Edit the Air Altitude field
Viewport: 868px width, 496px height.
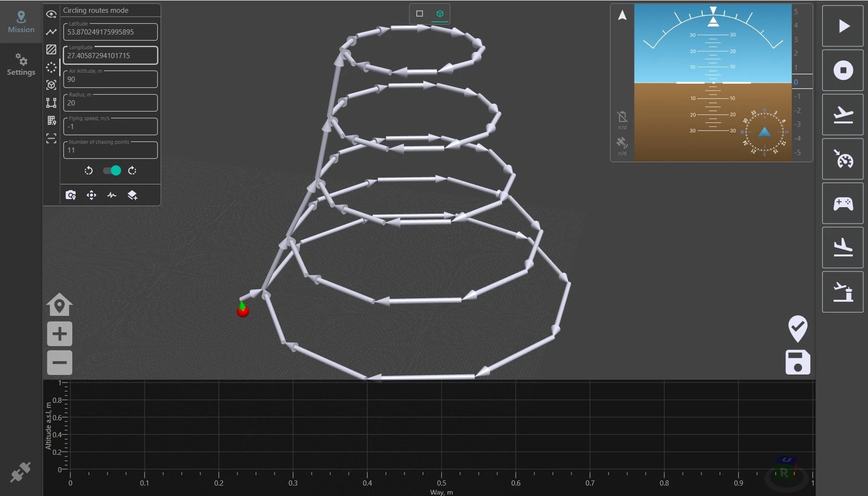pos(111,79)
